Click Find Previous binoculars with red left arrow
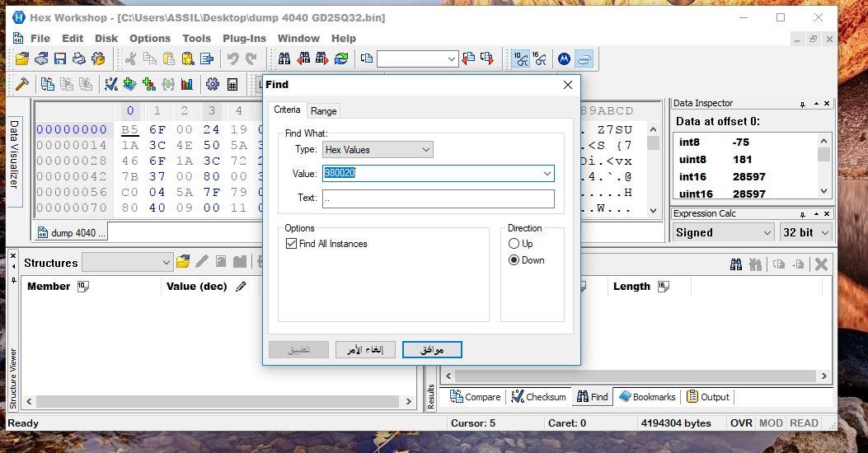 coord(303,58)
